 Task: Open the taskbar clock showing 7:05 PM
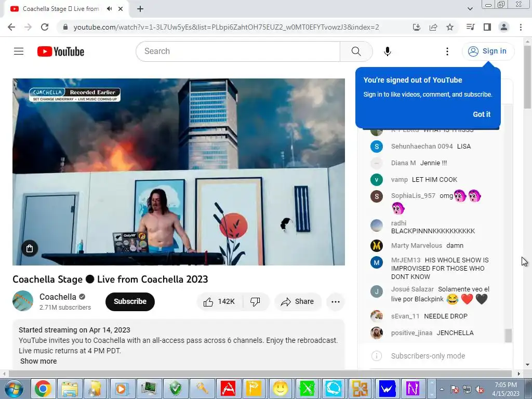point(506,389)
